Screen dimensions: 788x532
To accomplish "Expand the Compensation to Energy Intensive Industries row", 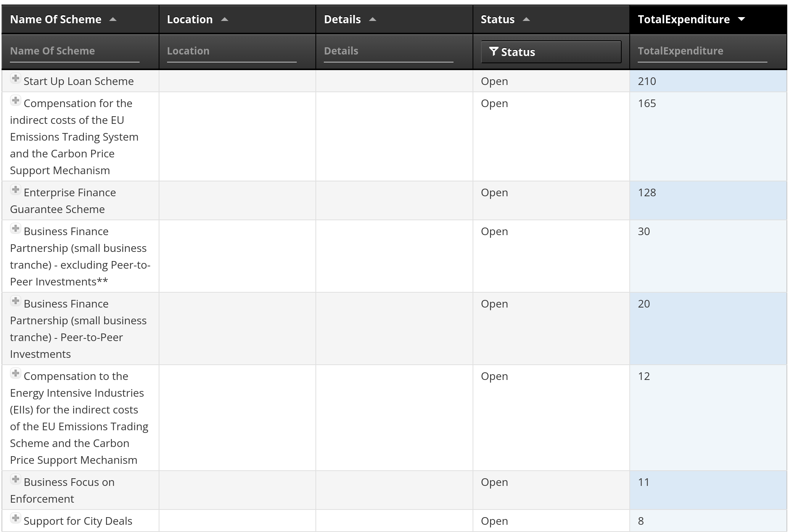I will coord(15,373).
